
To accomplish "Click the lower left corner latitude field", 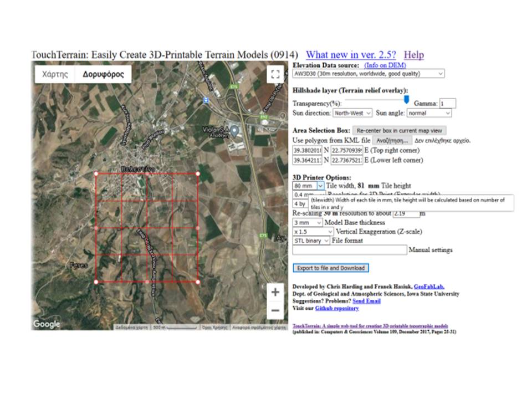I will coord(308,160).
